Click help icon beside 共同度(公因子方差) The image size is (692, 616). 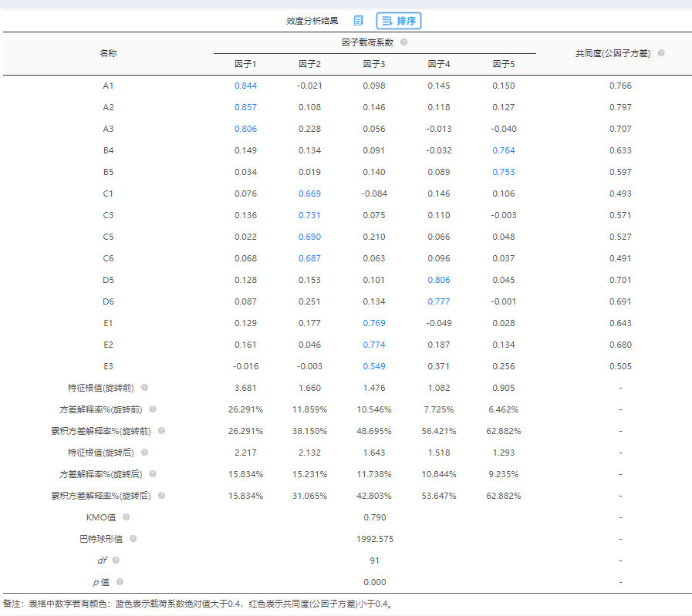click(661, 53)
